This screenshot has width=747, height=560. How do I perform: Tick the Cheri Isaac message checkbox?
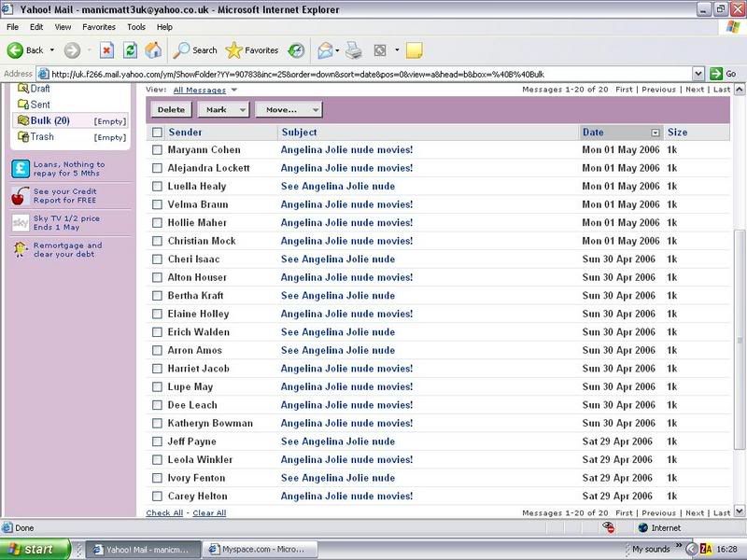[157, 259]
